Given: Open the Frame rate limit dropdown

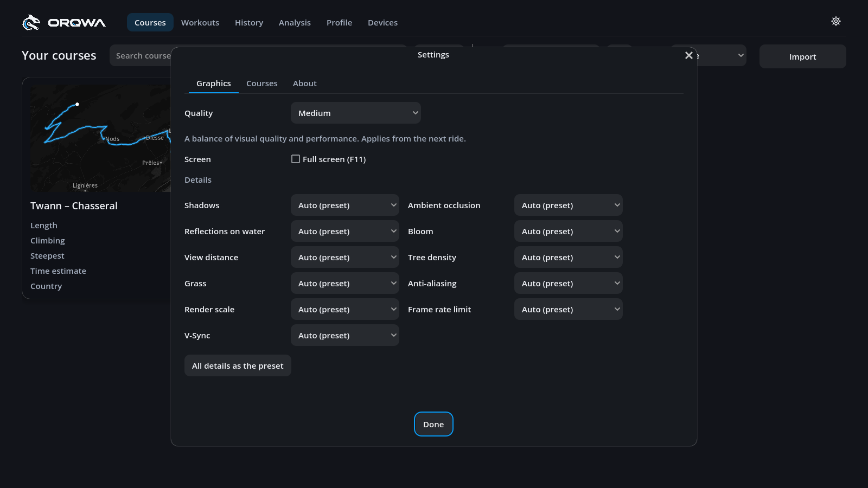Looking at the screenshot, I should click(x=569, y=309).
